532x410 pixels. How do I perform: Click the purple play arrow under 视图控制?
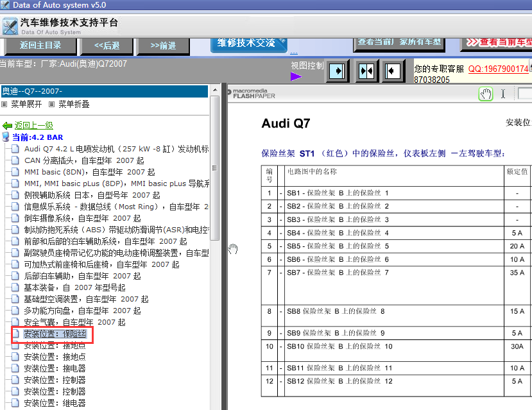[296, 76]
